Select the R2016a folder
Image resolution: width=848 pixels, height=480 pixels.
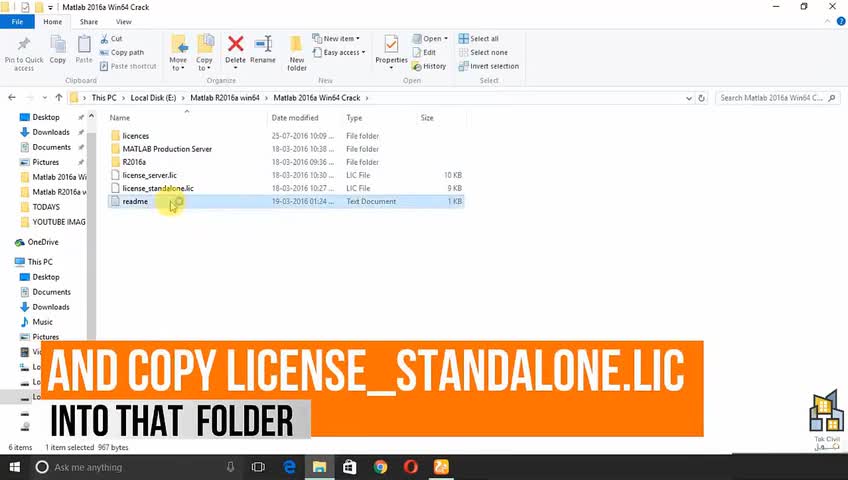click(286, 162)
